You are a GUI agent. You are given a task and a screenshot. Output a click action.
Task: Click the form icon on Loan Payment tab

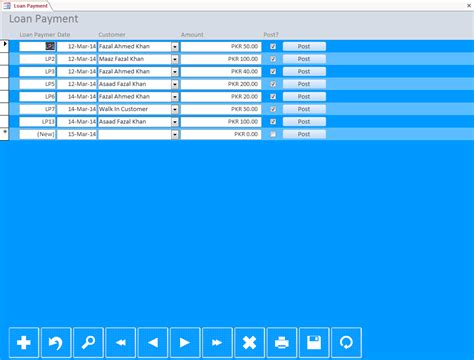7,6
